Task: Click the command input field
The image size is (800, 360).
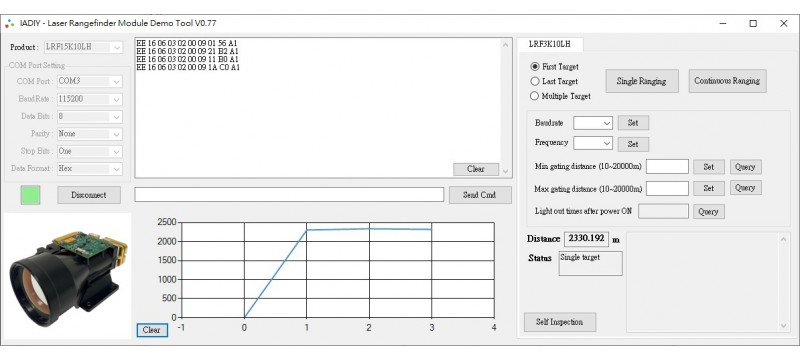Action: (x=289, y=195)
